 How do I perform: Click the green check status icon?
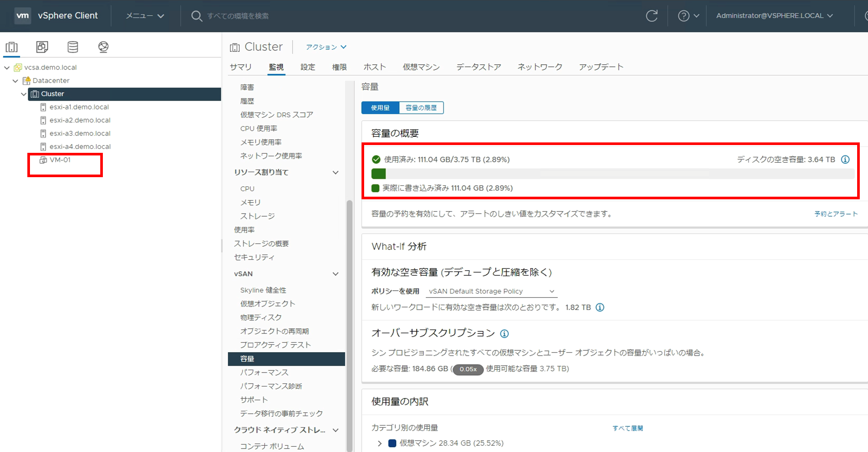[x=376, y=159]
